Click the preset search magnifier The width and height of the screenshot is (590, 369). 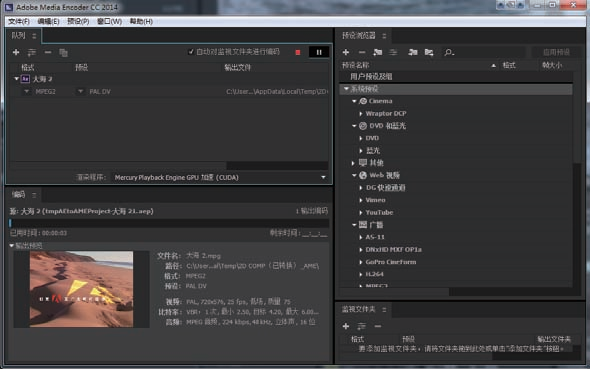(449, 52)
